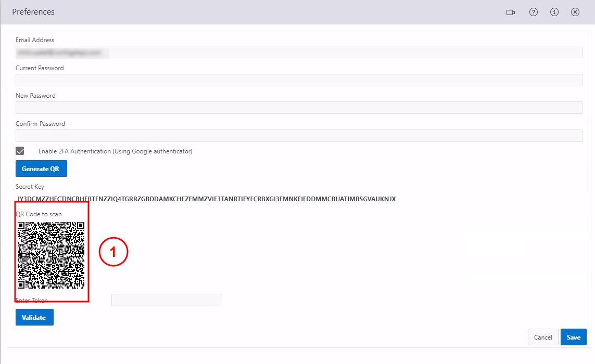Cancel the preference changes
The image size is (595, 364).
543,337
